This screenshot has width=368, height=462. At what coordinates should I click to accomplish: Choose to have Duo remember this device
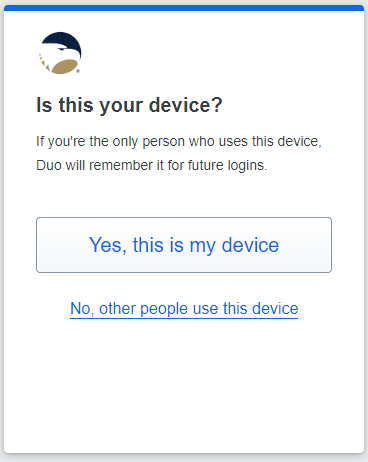coord(184,245)
